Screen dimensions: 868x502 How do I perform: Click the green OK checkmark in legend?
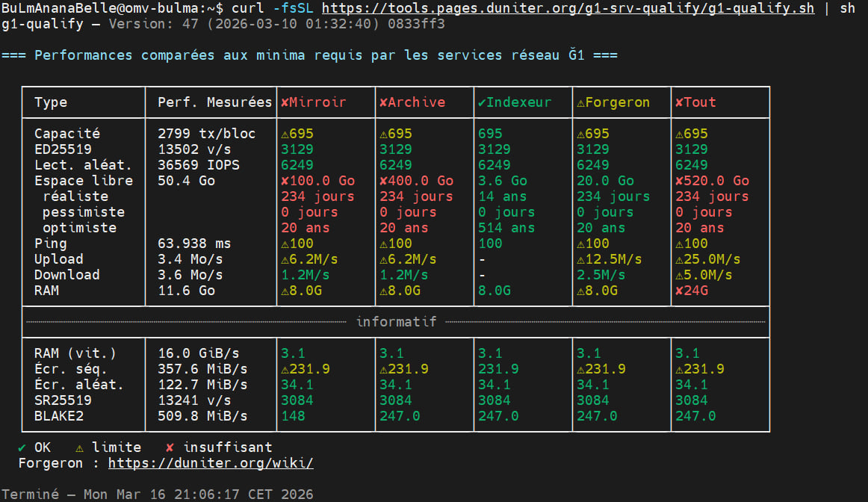click(x=22, y=447)
